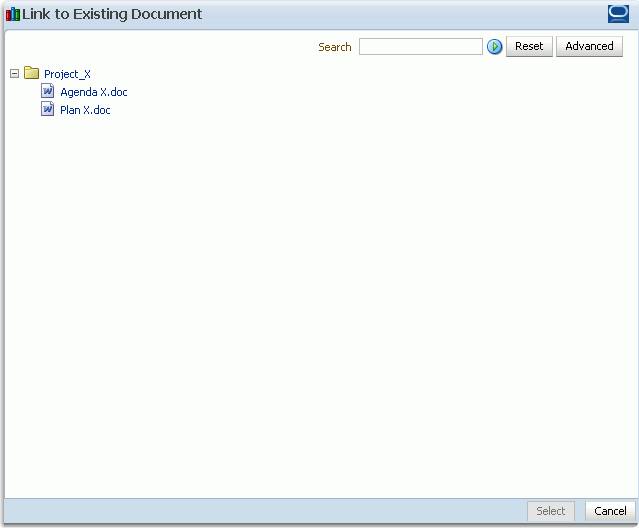
Task: Open Advanced search options
Action: 589,46
